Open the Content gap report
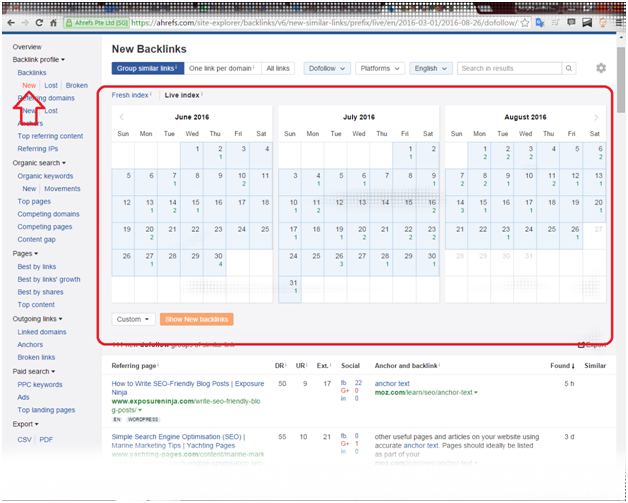 tap(36, 239)
